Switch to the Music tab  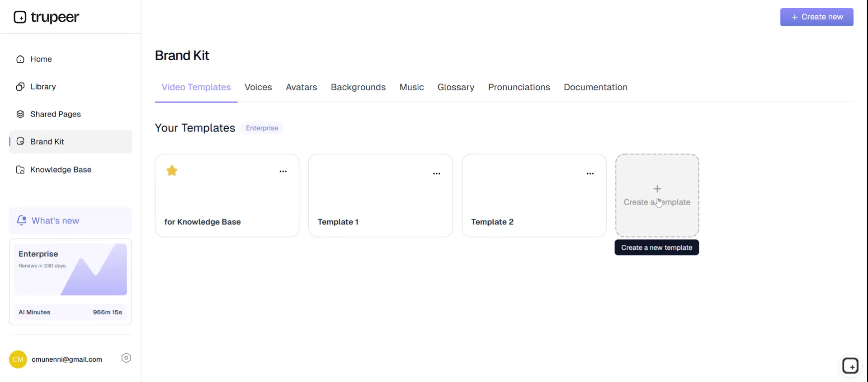(x=411, y=88)
